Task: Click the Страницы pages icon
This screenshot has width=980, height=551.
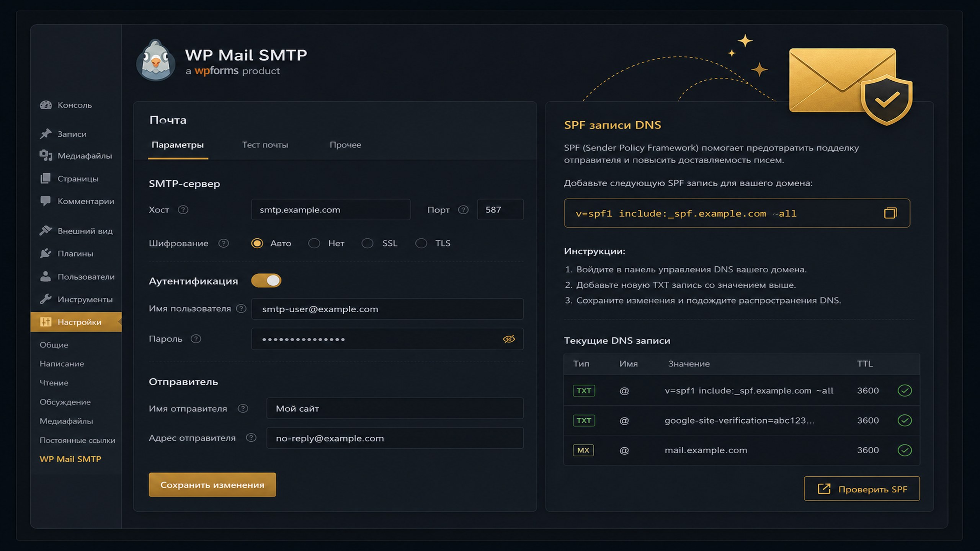Action: click(46, 178)
